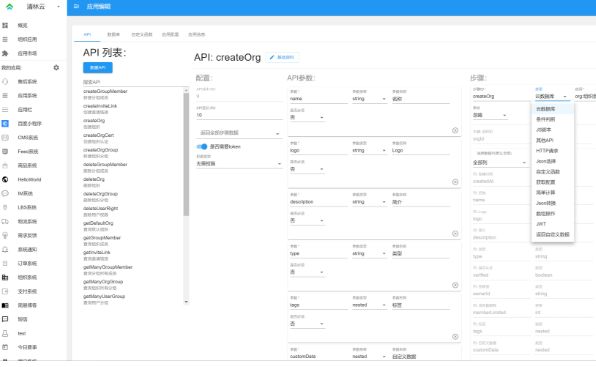Select 条件判断 from the step type menu
The height and width of the screenshot is (367, 596).
click(553, 119)
